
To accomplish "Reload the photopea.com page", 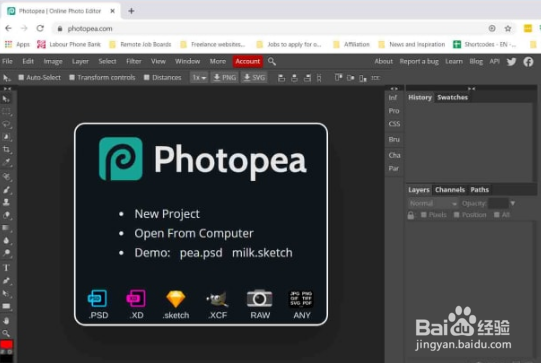I will point(40,28).
